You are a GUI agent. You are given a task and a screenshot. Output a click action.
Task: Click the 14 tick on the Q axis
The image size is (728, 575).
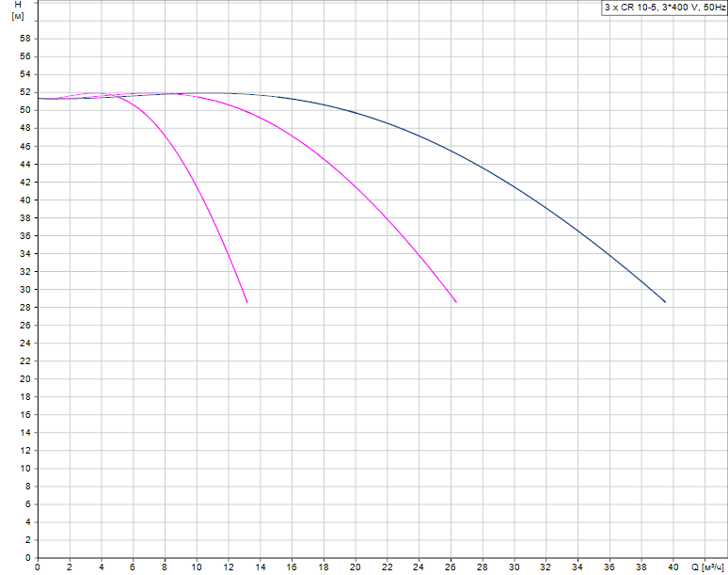pyautogui.click(x=261, y=567)
